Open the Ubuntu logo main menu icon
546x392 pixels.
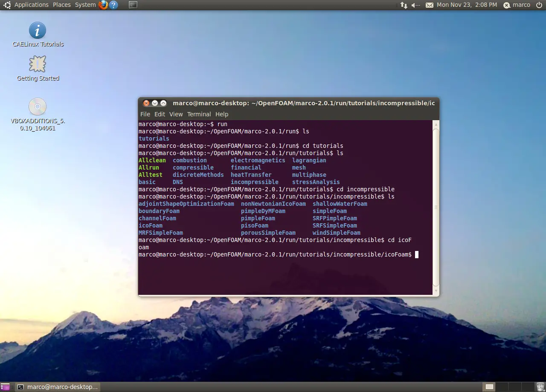point(7,5)
